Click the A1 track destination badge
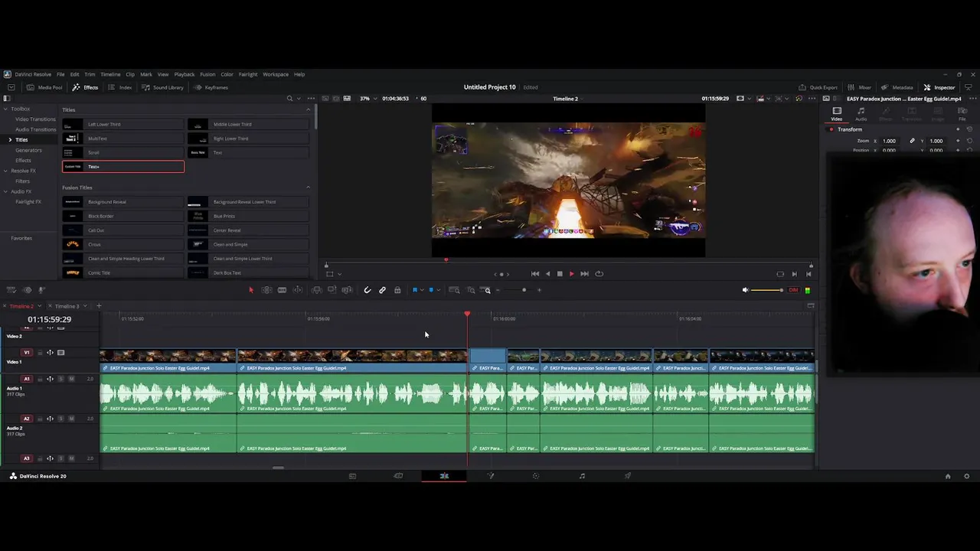Screen dimensions: 980x551 27,379
